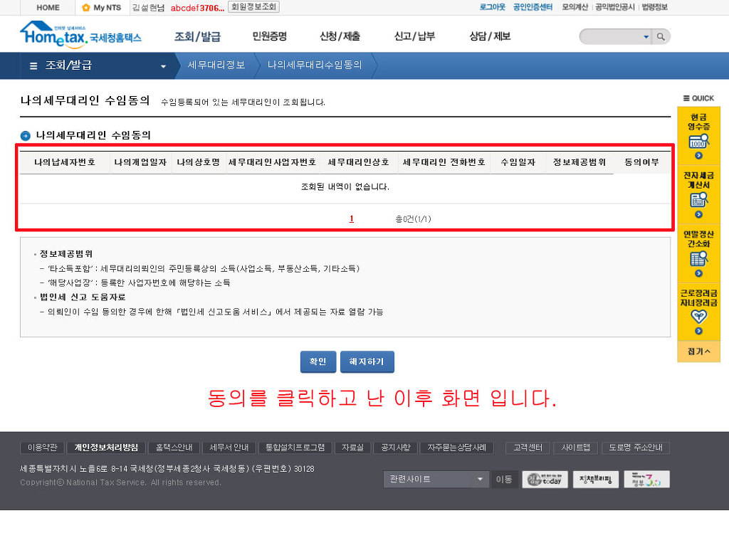The height and width of the screenshot is (560, 729).
Task: Click the 세무대리인상호 column header
Action: pyautogui.click(x=359, y=162)
